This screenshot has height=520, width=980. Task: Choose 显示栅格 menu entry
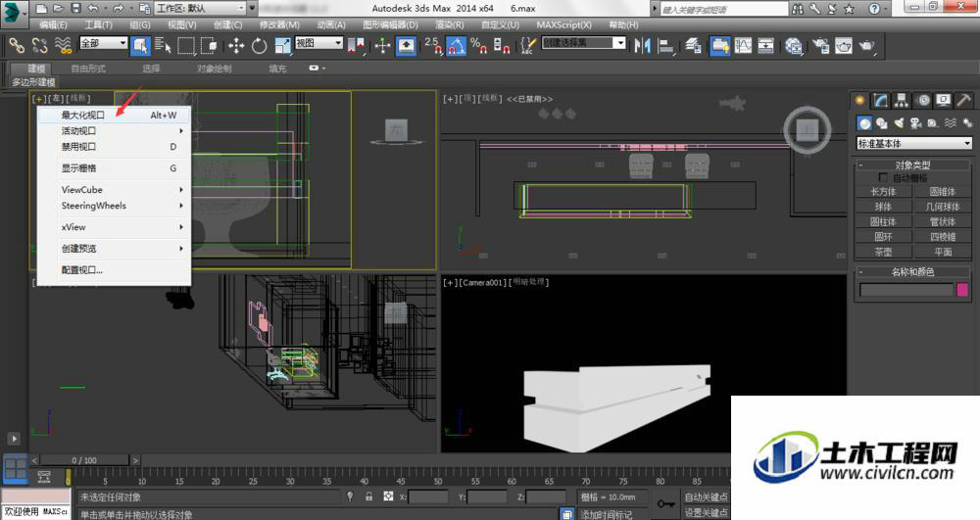click(114, 167)
